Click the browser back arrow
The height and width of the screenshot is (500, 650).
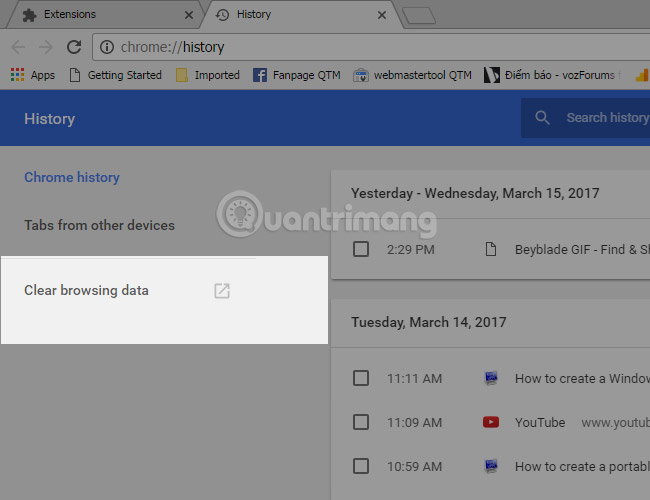pos(18,47)
